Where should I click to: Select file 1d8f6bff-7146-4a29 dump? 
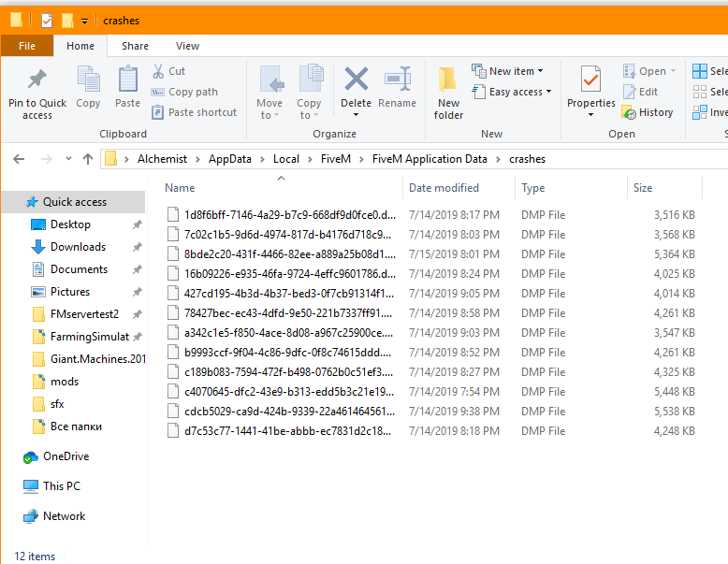pyautogui.click(x=289, y=215)
